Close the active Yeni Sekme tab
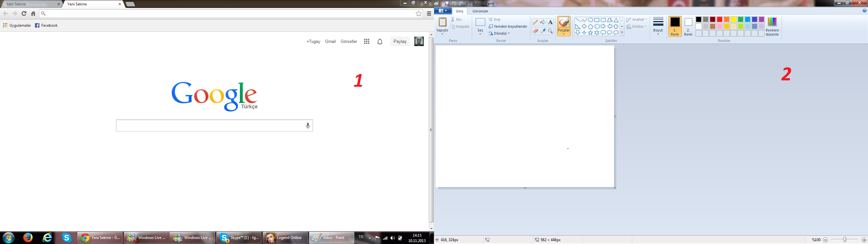This screenshot has height=244, width=868. pyautogui.click(x=119, y=4)
